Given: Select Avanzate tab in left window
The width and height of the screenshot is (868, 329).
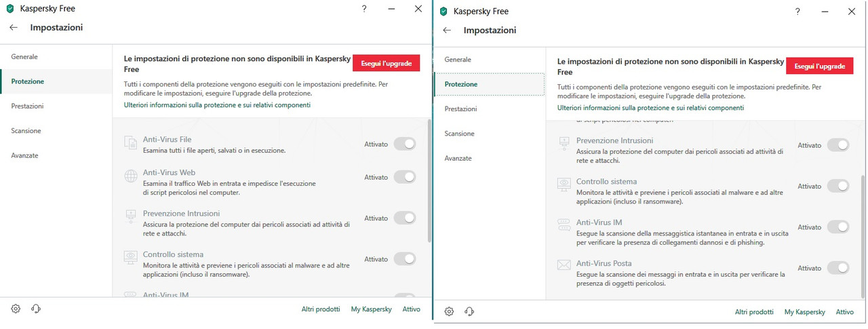Looking at the screenshot, I should (56, 155).
